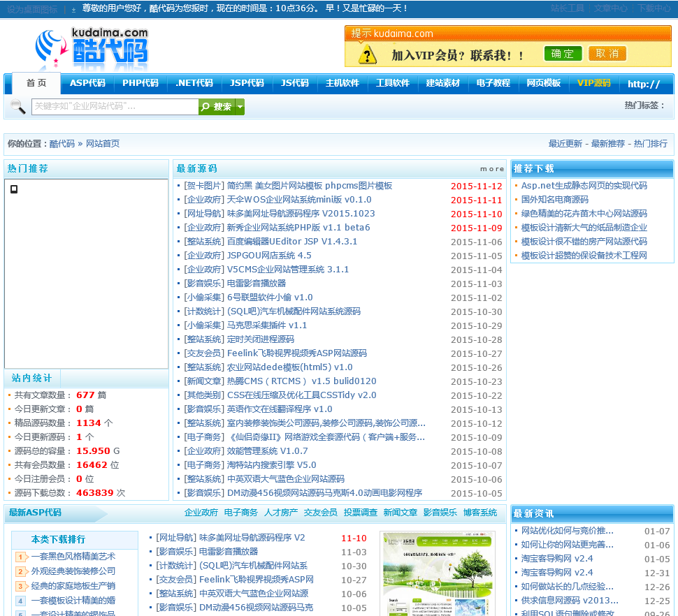Open 人才房产 ASP category link
678x616 pixels.
click(281, 513)
